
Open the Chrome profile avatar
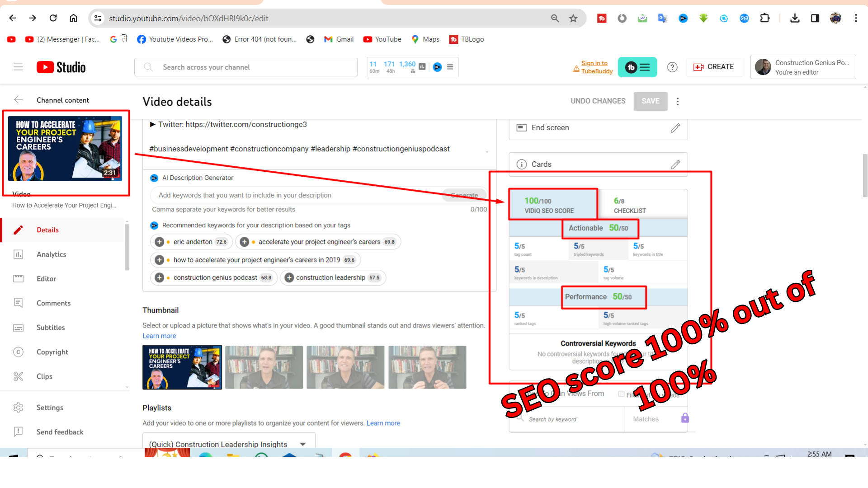(835, 18)
